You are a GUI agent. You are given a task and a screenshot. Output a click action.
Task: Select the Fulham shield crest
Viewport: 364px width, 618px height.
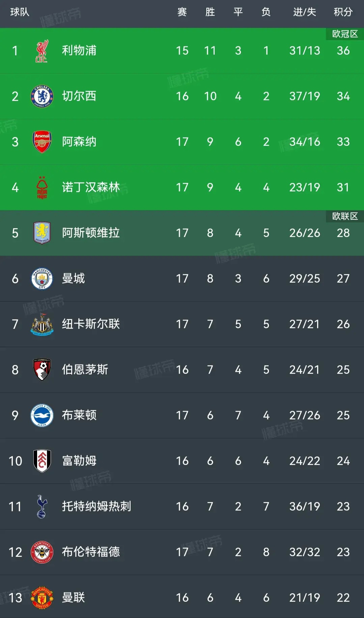[x=42, y=461]
